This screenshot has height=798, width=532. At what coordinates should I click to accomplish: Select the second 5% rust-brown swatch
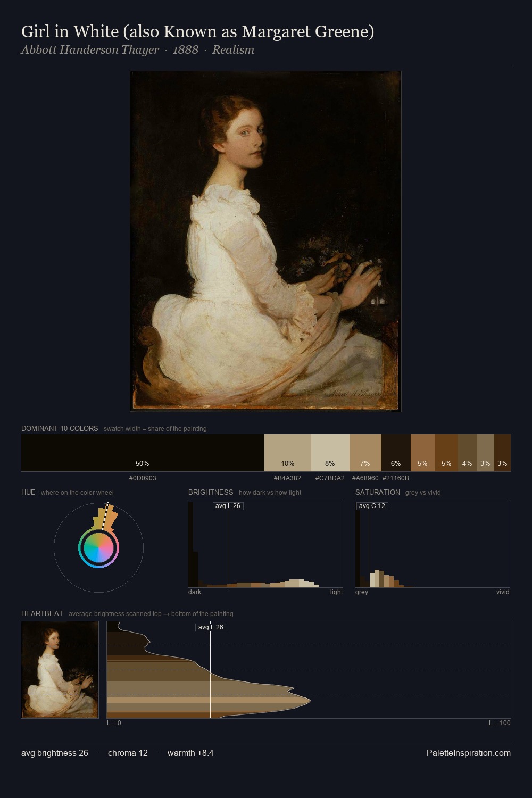click(446, 453)
